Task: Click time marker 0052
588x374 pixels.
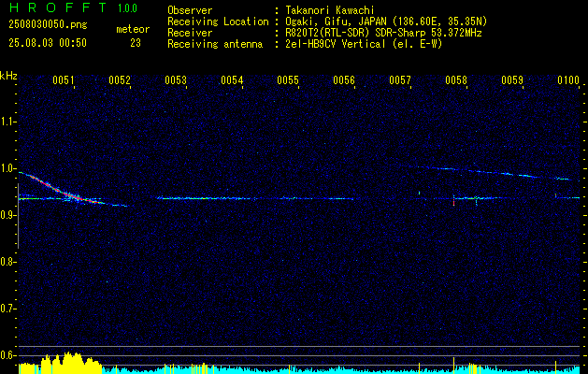Action: (120, 79)
